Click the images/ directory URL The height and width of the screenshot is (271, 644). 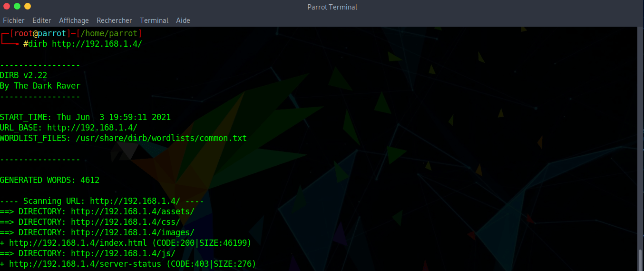tap(133, 232)
